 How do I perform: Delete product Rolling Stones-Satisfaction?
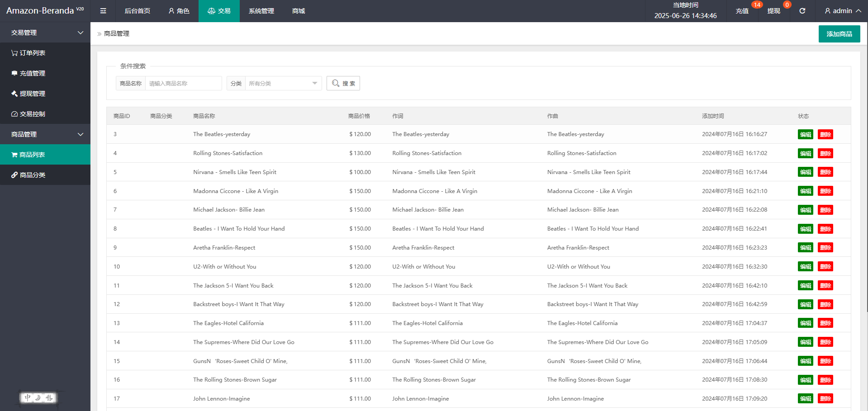click(825, 153)
